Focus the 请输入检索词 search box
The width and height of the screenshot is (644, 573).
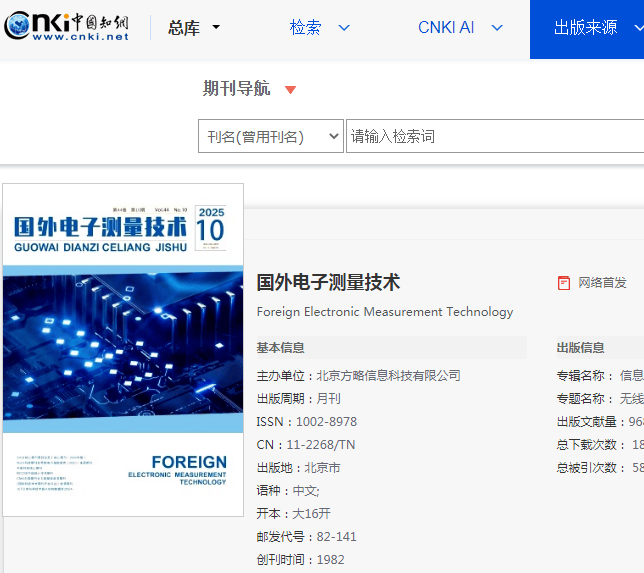(494, 137)
